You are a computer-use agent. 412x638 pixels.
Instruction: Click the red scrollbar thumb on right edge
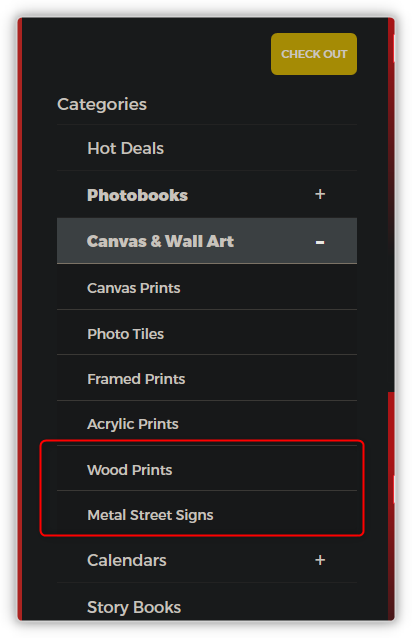[391, 505]
